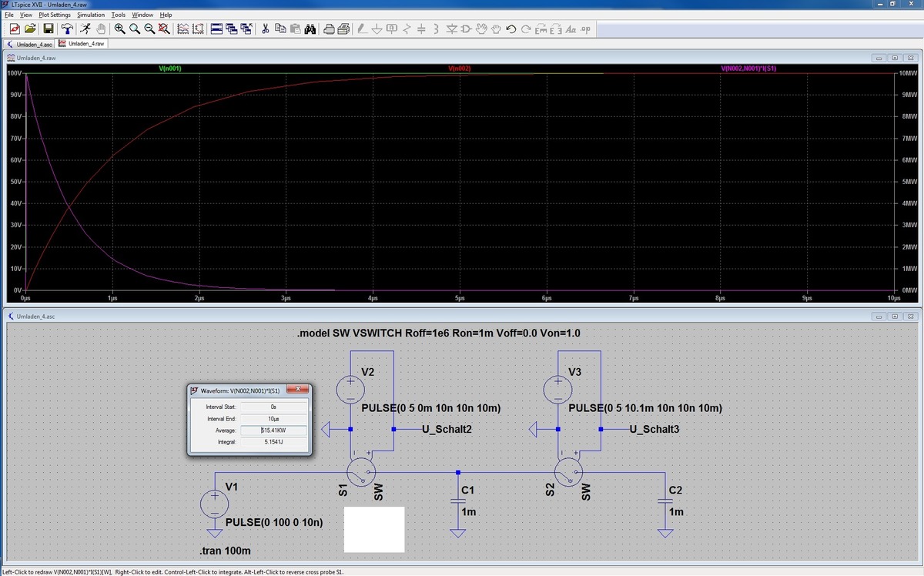
Task: Open the Simulation menu
Action: [91, 15]
